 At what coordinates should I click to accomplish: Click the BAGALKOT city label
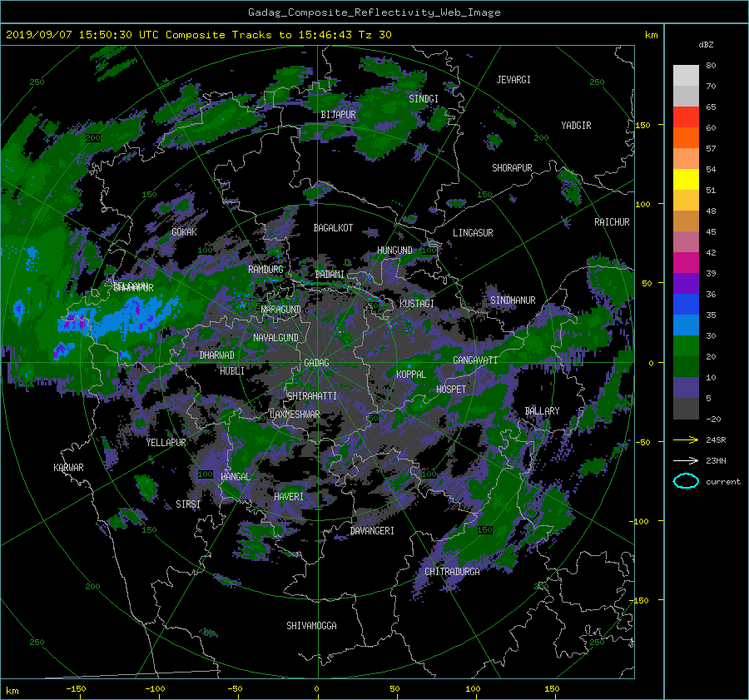pos(333,228)
